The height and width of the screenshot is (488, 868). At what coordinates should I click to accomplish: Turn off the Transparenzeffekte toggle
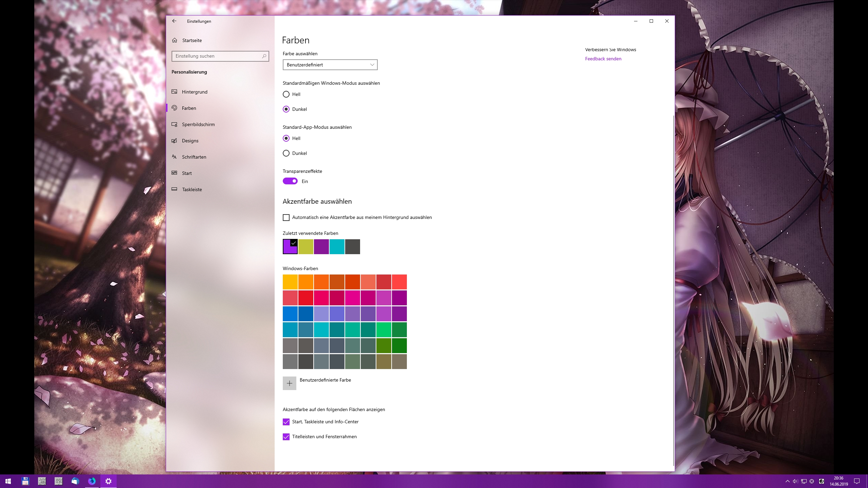[x=290, y=181]
